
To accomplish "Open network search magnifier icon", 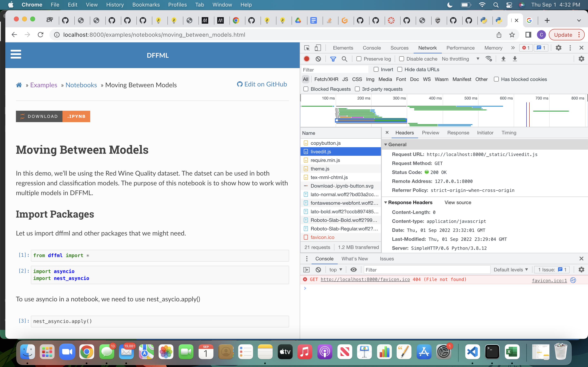I will point(344,59).
